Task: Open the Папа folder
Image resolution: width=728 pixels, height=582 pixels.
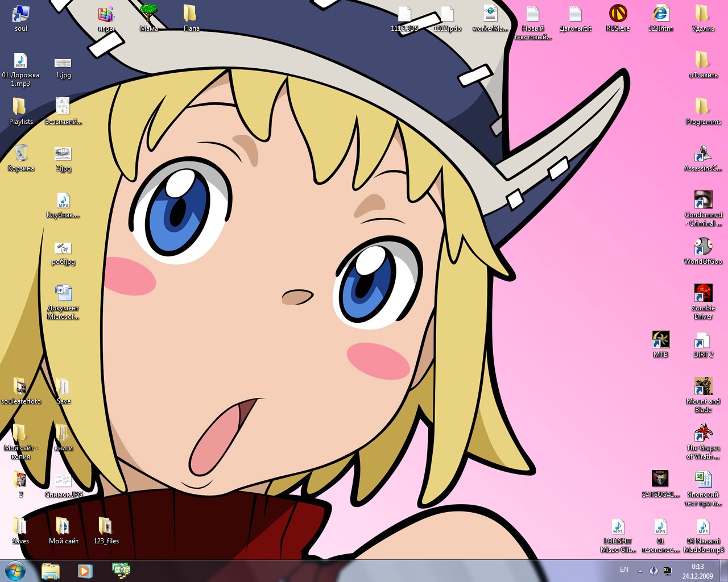Action: tap(191, 18)
